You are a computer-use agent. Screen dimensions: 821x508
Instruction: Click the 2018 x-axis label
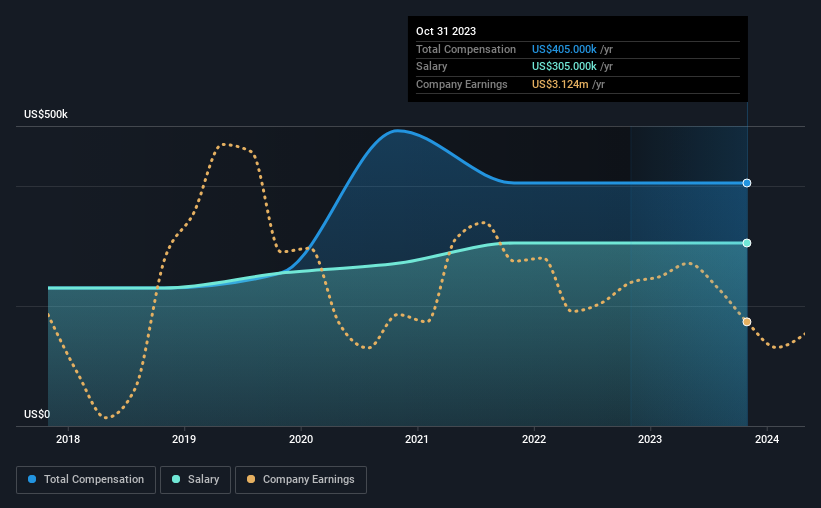click(x=68, y=439)
